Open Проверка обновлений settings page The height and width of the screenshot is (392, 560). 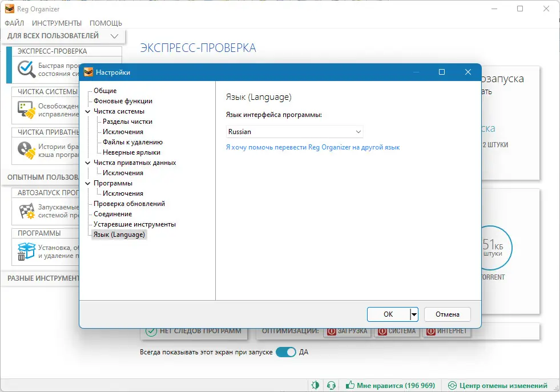click(129, 204)
